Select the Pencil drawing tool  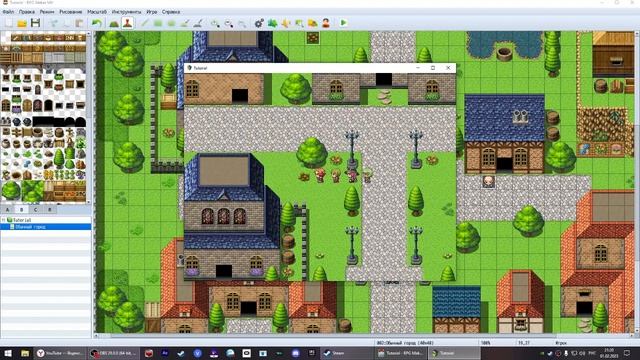click(x=144, y=23)
